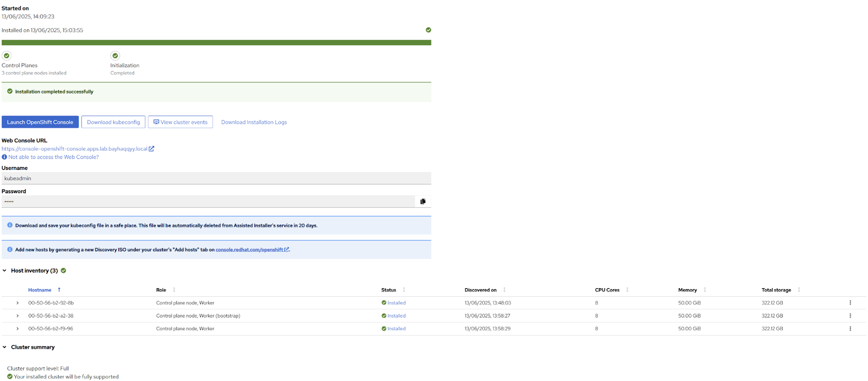This screenshot has height=381, width=868.
Task: Click discovered time 13/06/2025, 13:58:27
Action: tap(488, 316)
